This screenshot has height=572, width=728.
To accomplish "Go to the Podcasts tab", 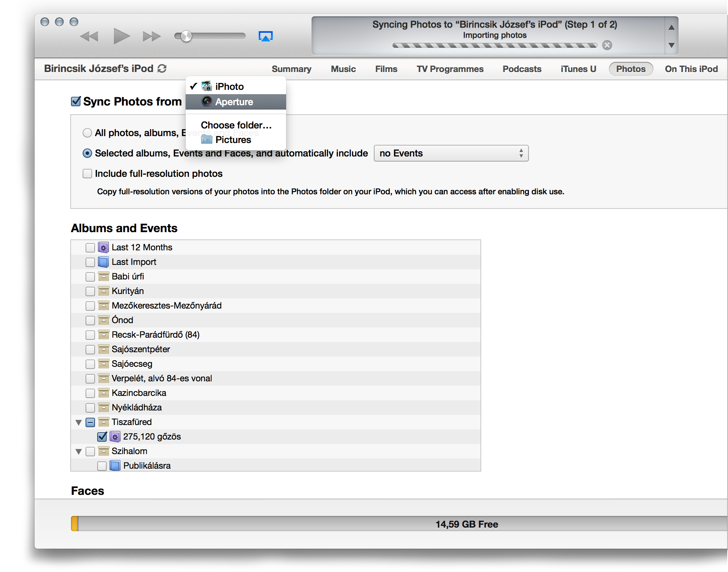I will [x=522, y=69].
